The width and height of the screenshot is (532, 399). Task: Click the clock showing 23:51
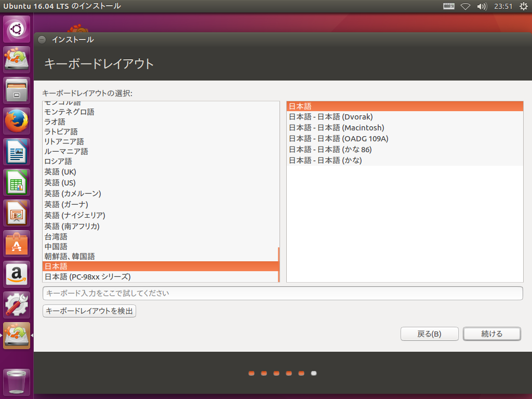503,6
